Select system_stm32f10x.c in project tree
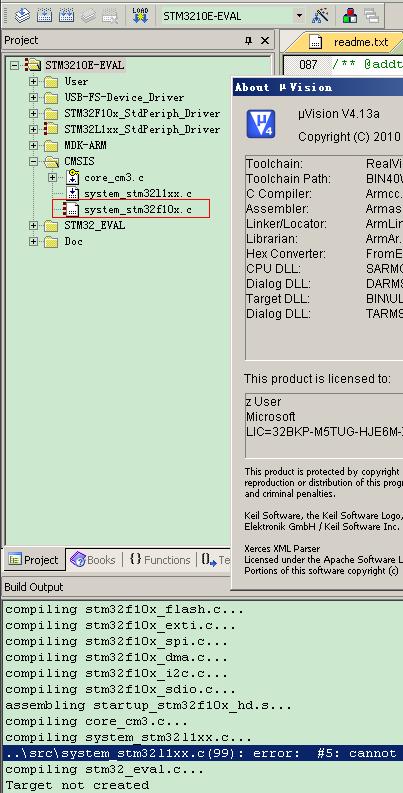This screenshot has height=793, width=403. [138, 209]
